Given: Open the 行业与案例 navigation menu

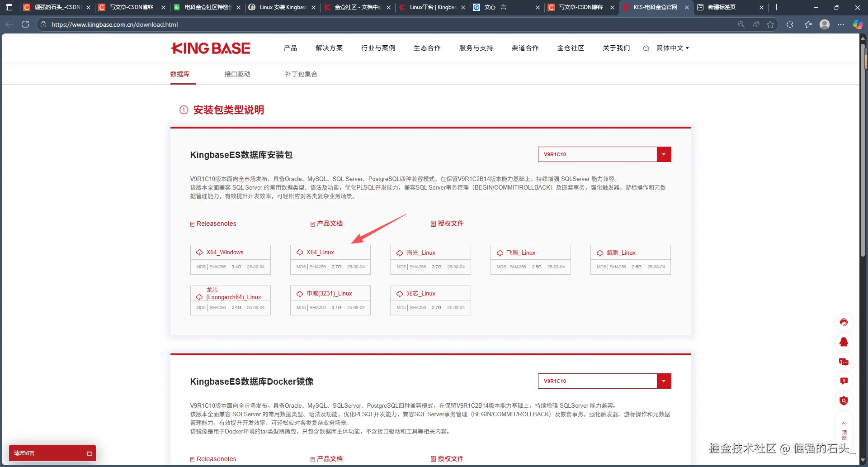Looking at the screenshot, I should [x=378, y=48].
